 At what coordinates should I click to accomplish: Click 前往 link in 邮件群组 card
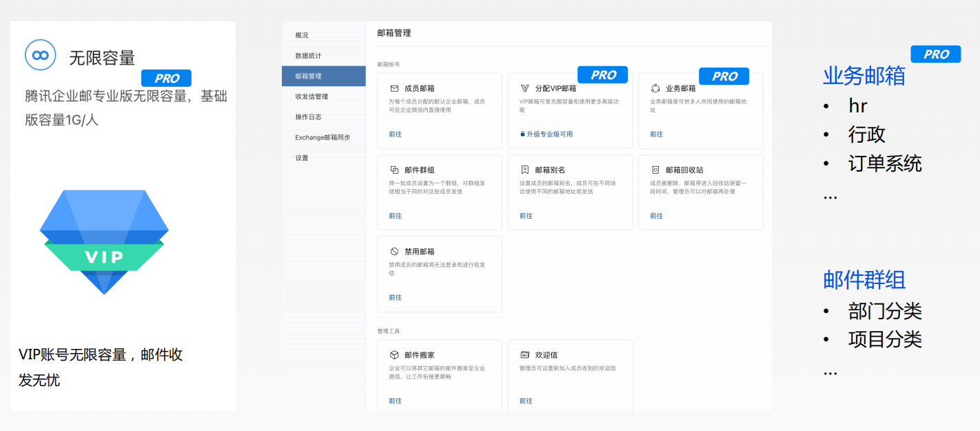pyautogui.click(x=395, y=216)
